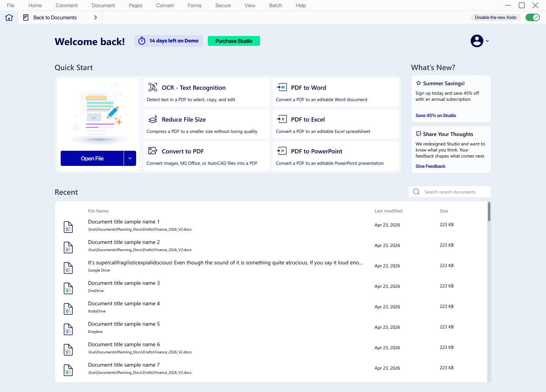Click the Search recent documents field

(450, 192)
